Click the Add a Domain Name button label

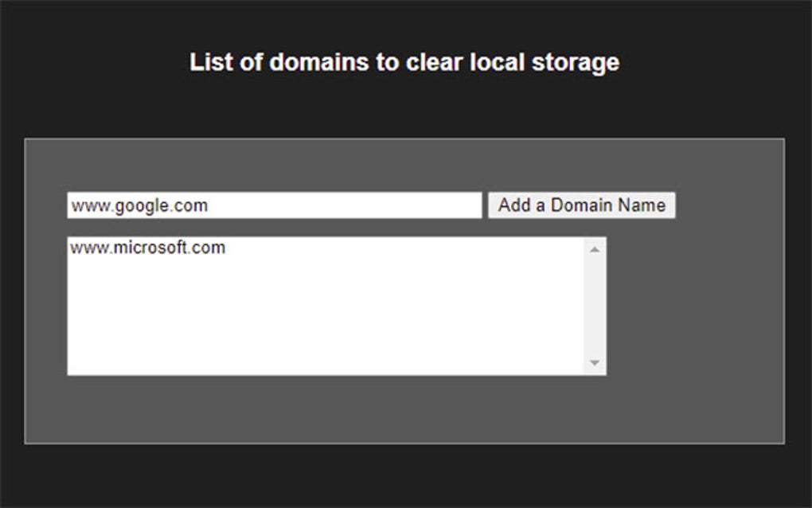click(582, 205)
